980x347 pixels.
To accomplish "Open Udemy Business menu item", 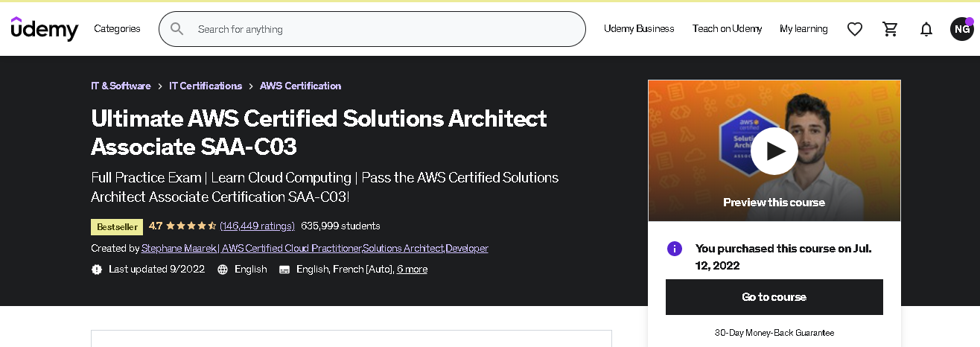I will click(x=639, y=29).
